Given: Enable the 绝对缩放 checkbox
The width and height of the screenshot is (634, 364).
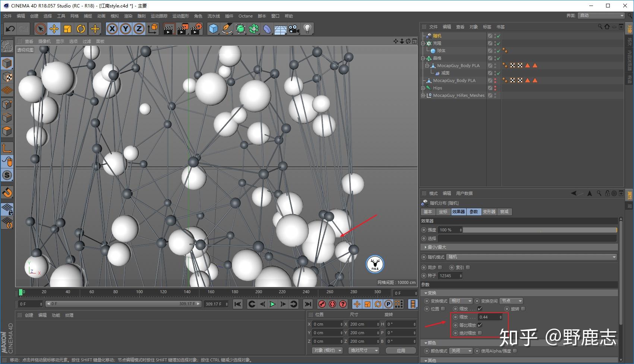Looking at the screenshot, I should 480,333.
